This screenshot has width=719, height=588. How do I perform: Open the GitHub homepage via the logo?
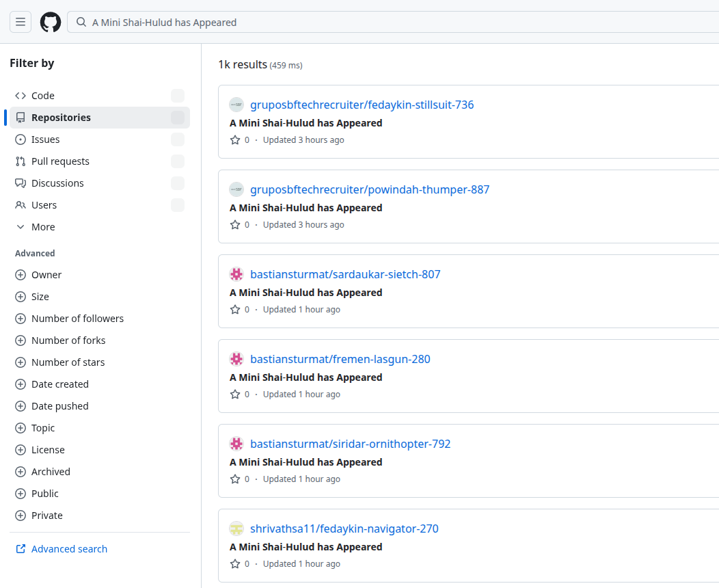pyautogui.click(x=51, y=21)
